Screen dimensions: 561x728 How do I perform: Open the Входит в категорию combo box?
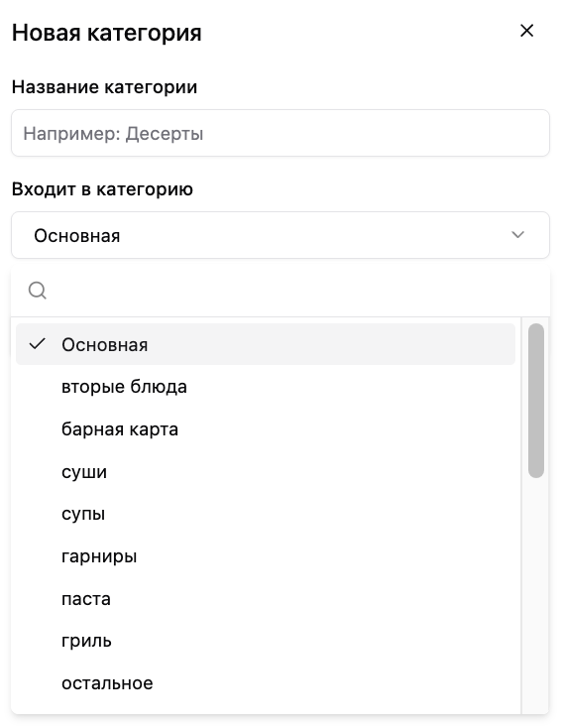coord(280,235)
